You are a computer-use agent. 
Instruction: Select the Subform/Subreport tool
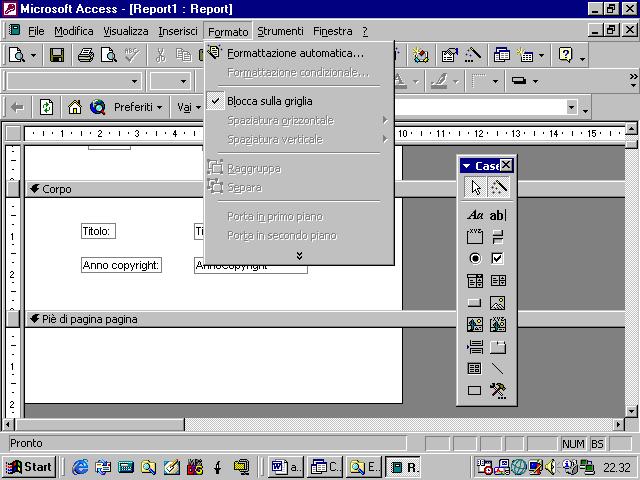click(x=475, y=369)
